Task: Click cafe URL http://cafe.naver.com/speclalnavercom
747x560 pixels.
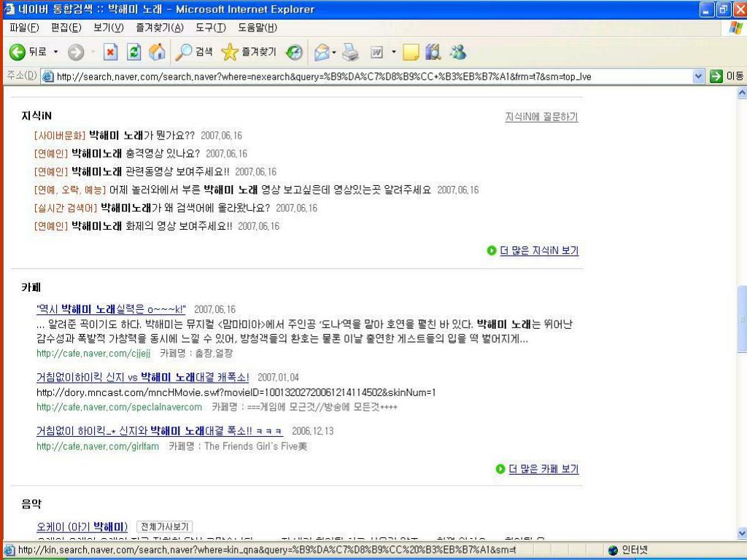Action: pos(119,407)
